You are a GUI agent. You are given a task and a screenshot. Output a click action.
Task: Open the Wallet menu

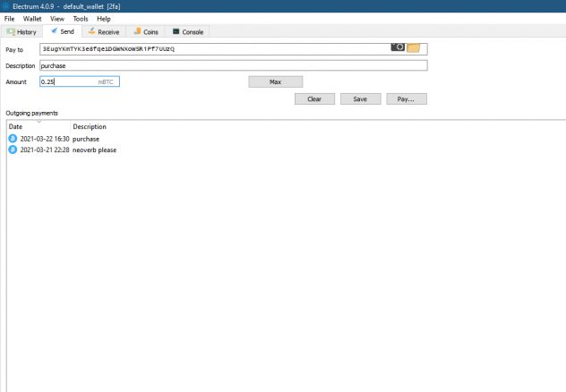click(32, 19)
